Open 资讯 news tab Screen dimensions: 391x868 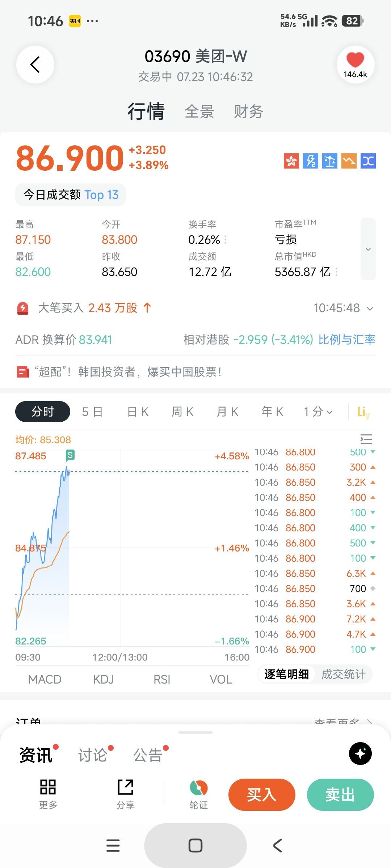36,755
